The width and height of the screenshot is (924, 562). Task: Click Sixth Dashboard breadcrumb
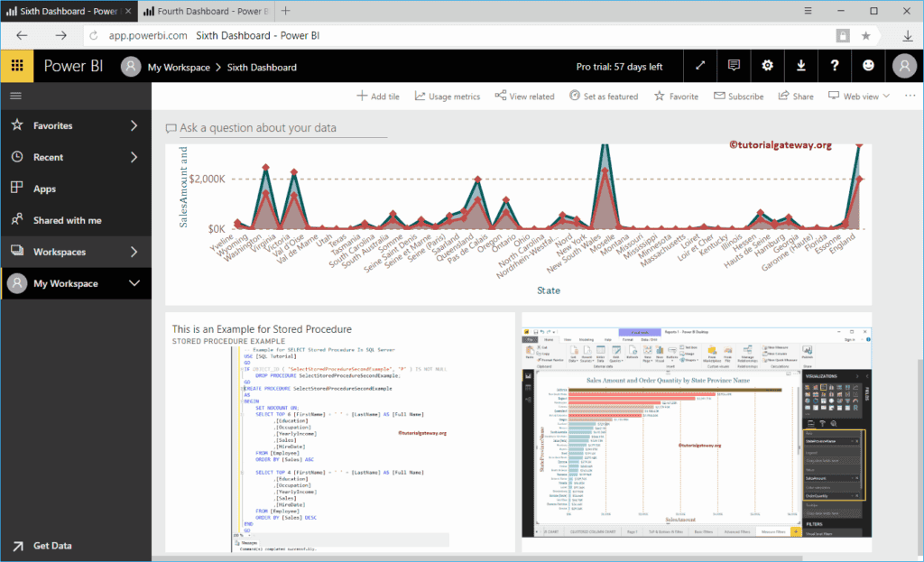tap(262, 67)
